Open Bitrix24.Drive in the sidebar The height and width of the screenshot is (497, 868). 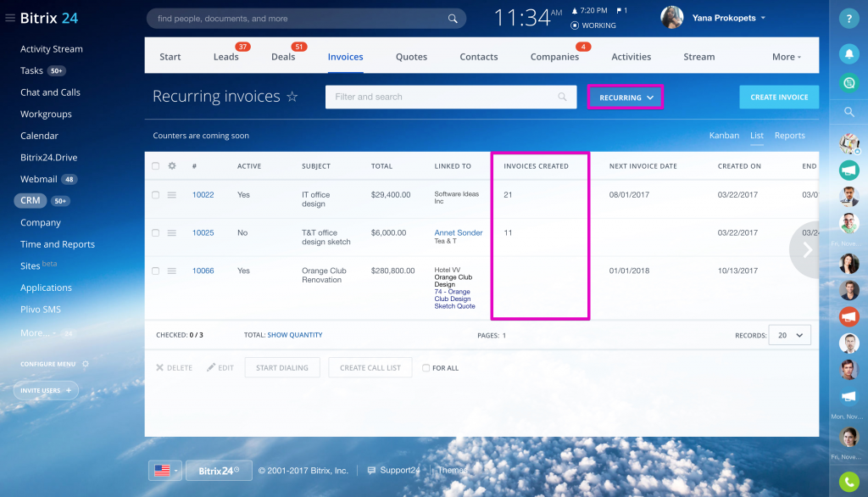(x=48, y=158)
